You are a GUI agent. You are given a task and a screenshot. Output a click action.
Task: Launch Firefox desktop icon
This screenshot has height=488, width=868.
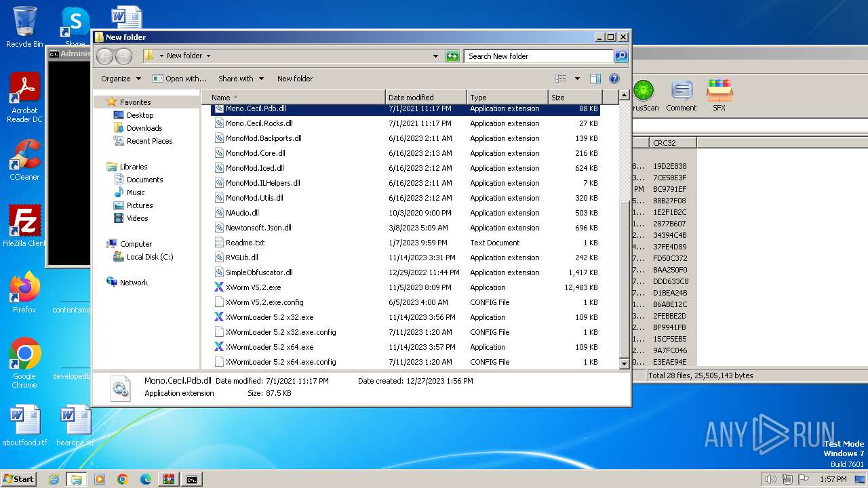coord(24,292)
